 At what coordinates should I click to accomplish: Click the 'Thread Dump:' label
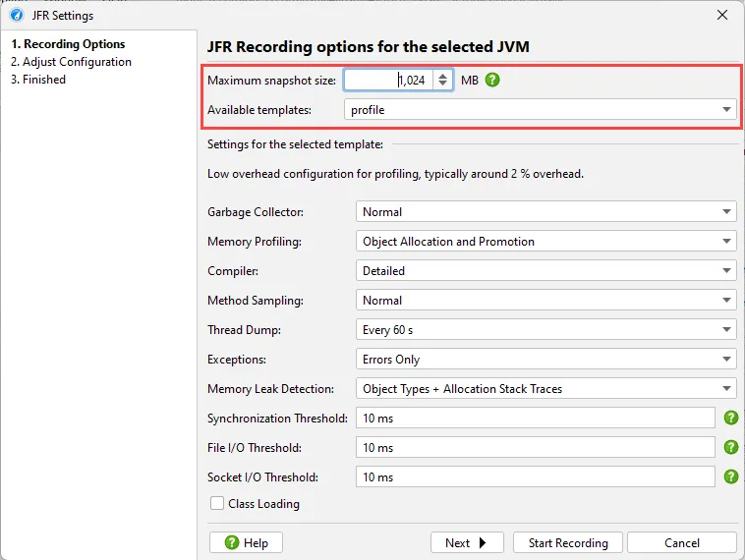[244, 330]
